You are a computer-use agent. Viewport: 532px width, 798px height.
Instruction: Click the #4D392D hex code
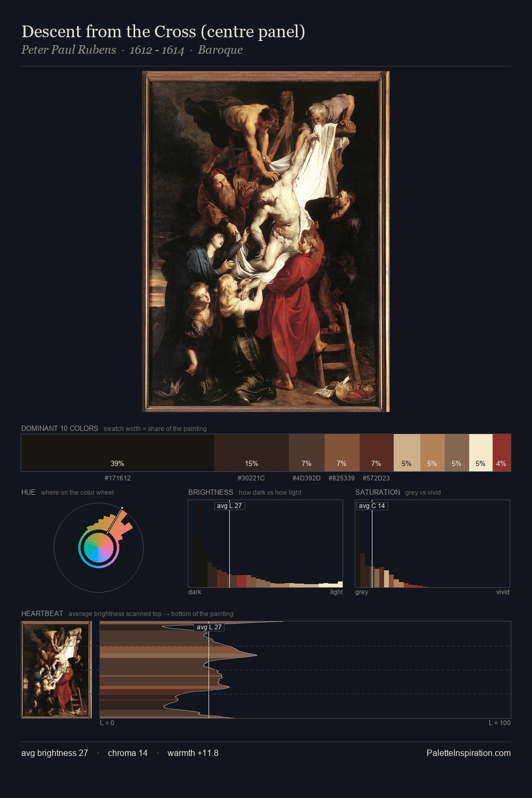tap(306, 478)
